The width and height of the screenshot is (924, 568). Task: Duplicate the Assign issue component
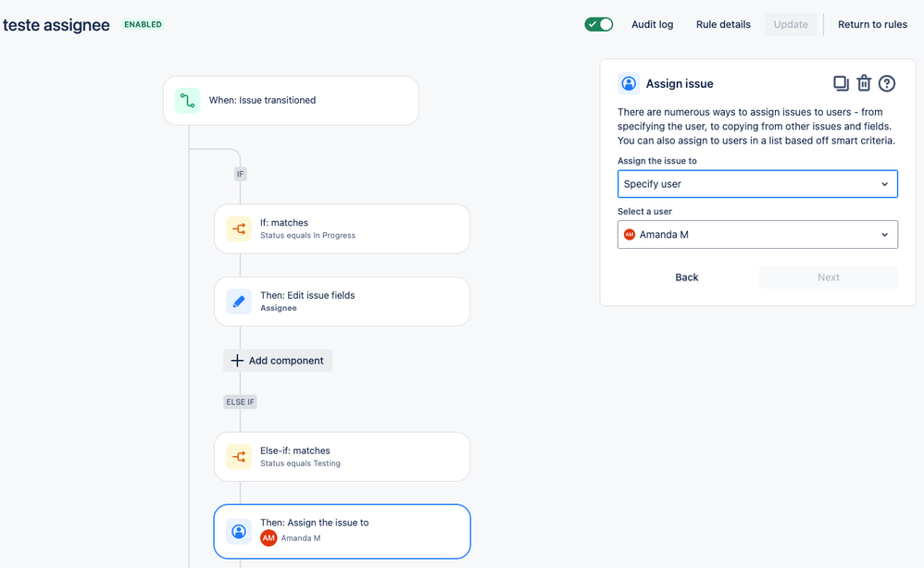coord(841,83)
